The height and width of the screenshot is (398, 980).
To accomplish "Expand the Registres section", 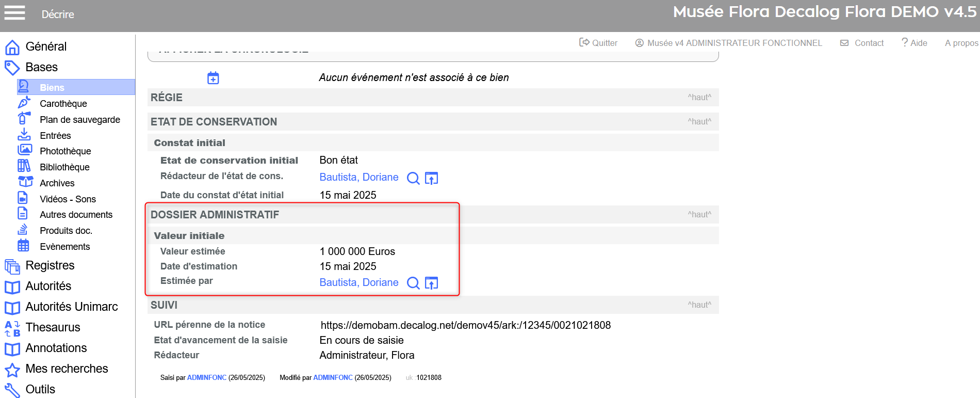I will pyautogui.click(x=50, y=265).
